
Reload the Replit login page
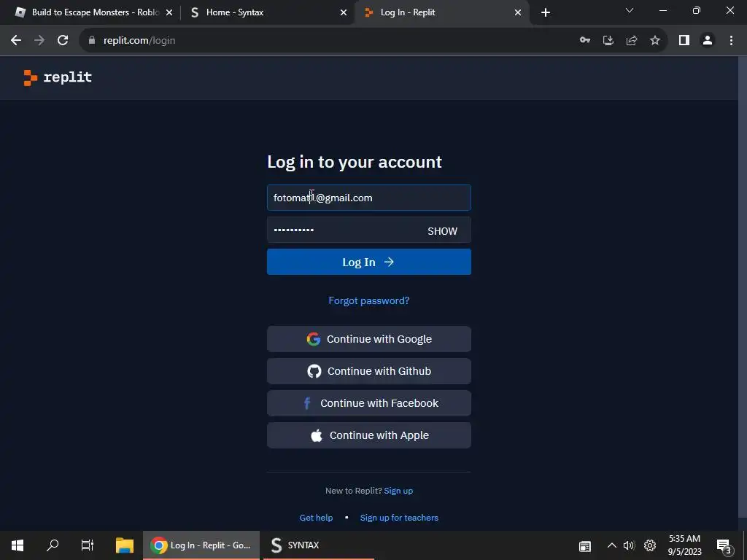[63, 41]
